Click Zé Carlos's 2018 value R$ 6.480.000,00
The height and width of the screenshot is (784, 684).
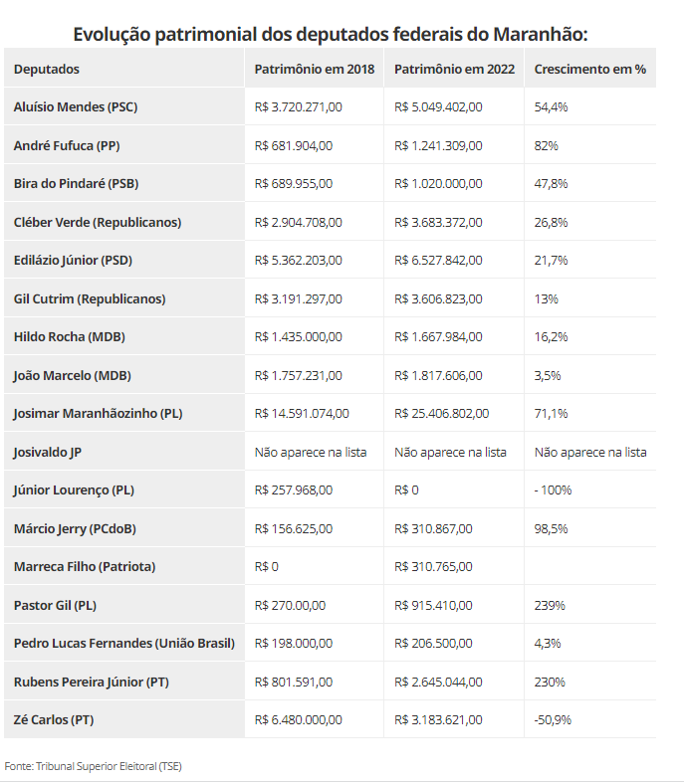point(299,719)
